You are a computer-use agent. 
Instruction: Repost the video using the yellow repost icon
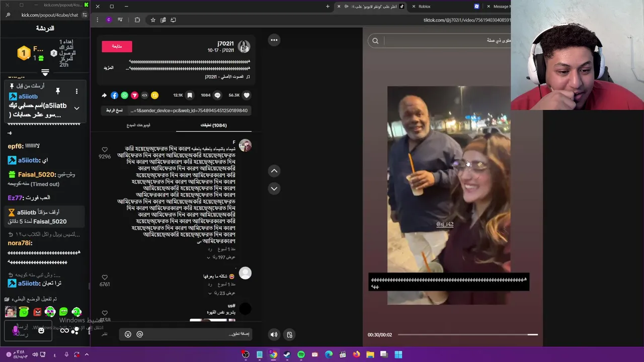tap(154, 95)
